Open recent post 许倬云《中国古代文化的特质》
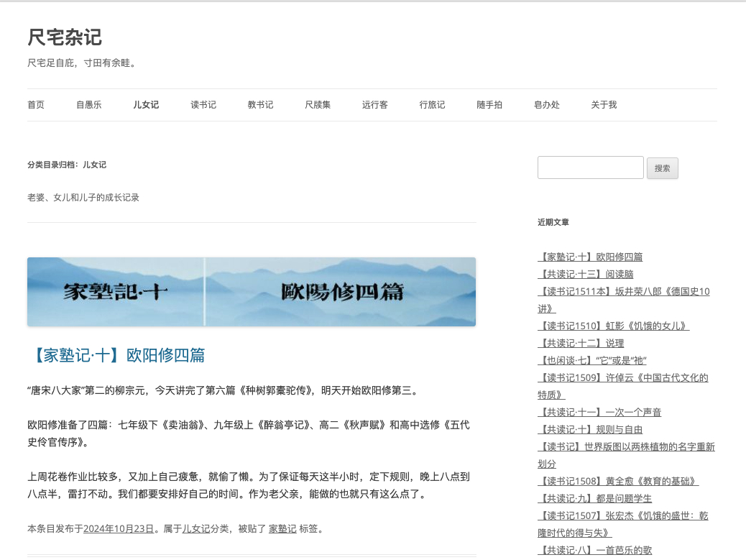Screen dimensions: 746x560 pyautogui.click(x=623, y=386)
